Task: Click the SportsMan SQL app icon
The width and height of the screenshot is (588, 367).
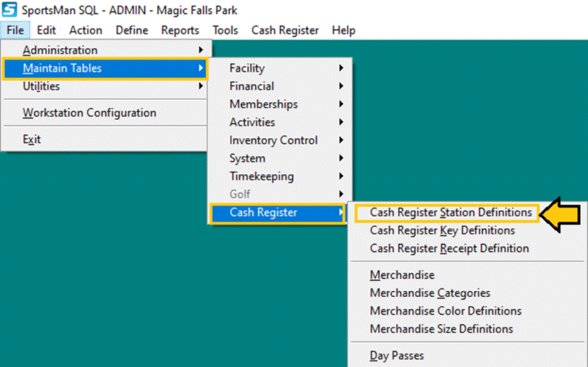Action: (10, 10)
